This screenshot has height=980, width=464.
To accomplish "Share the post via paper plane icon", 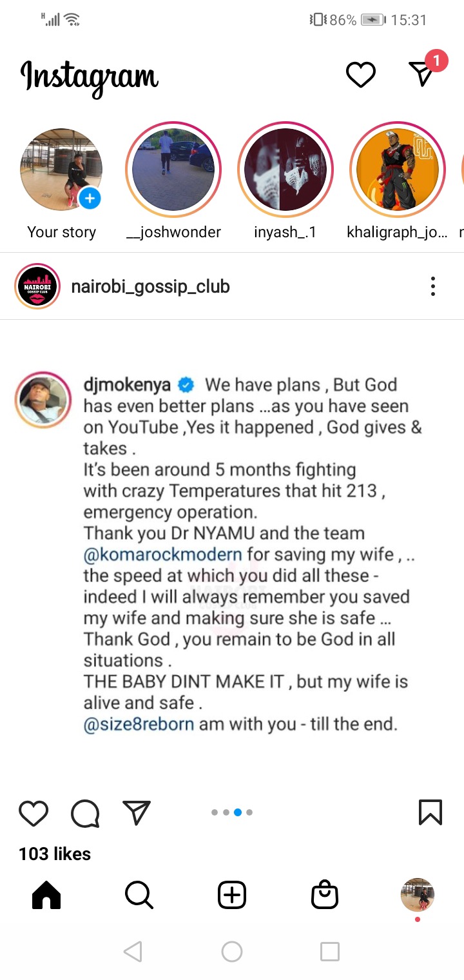I will click(137, 813).
